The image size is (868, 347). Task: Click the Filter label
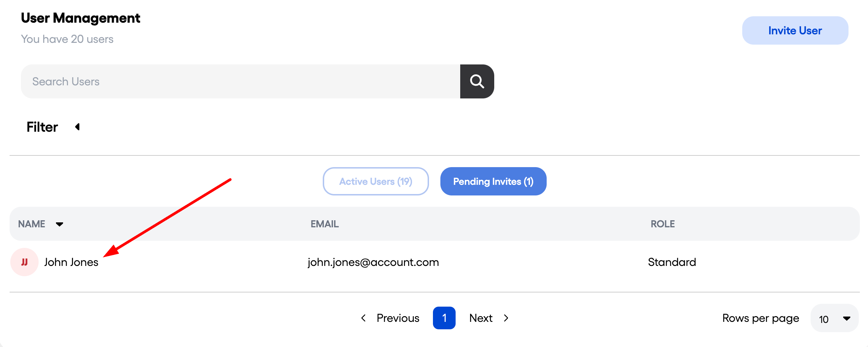[42, 127]
